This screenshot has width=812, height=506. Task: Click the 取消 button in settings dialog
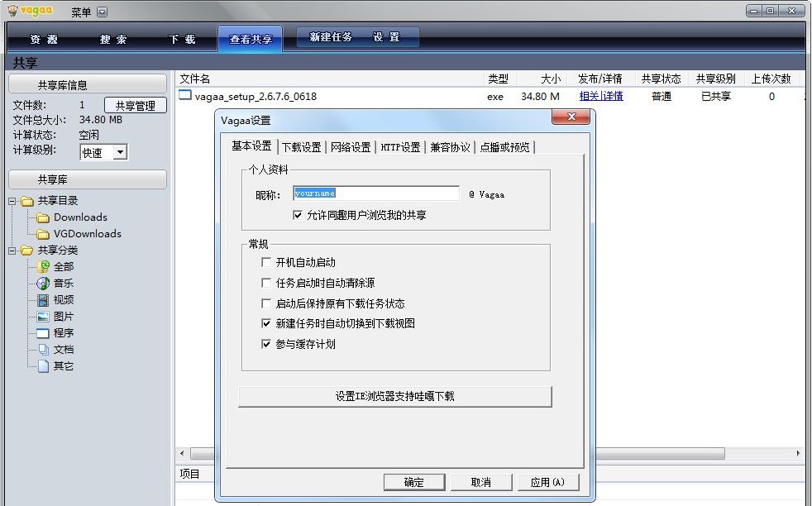coord(481,482)
